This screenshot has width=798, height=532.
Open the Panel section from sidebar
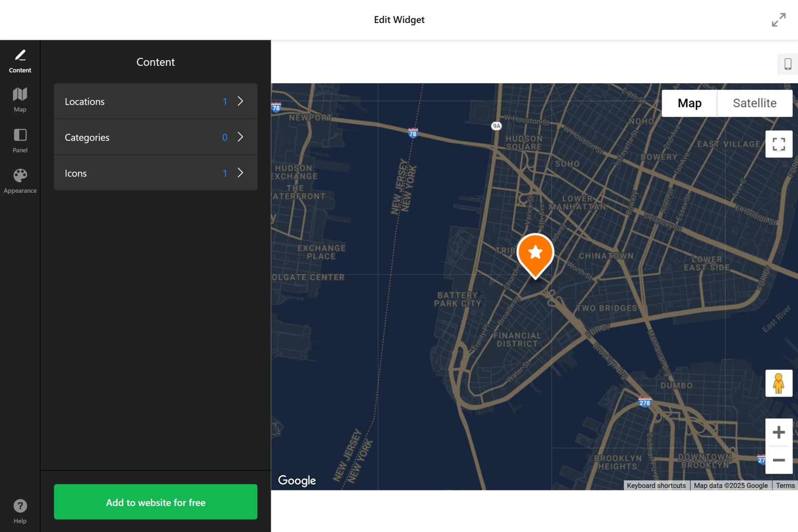click(x=20, y=140)
